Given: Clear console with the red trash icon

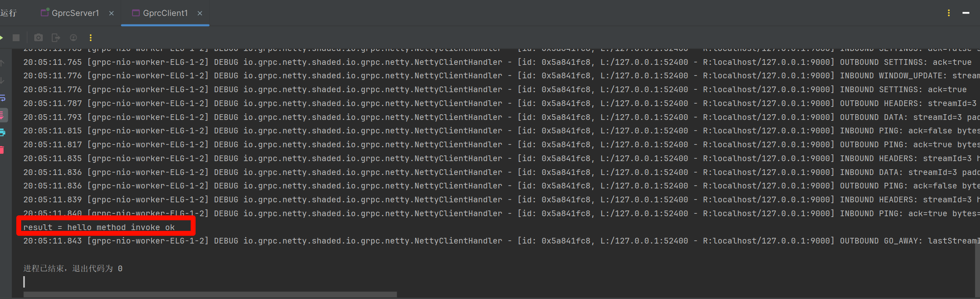Looking at the screenshot, I should (x=2, y=150).
